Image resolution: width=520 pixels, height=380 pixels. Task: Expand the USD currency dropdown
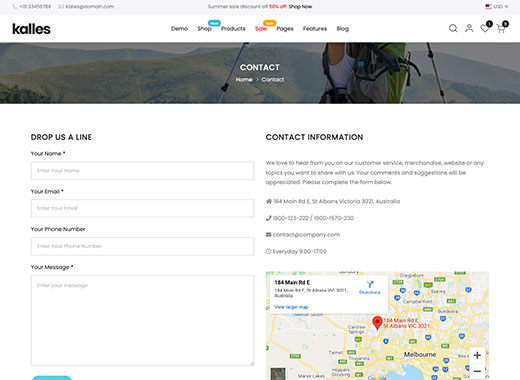[497, 6]
